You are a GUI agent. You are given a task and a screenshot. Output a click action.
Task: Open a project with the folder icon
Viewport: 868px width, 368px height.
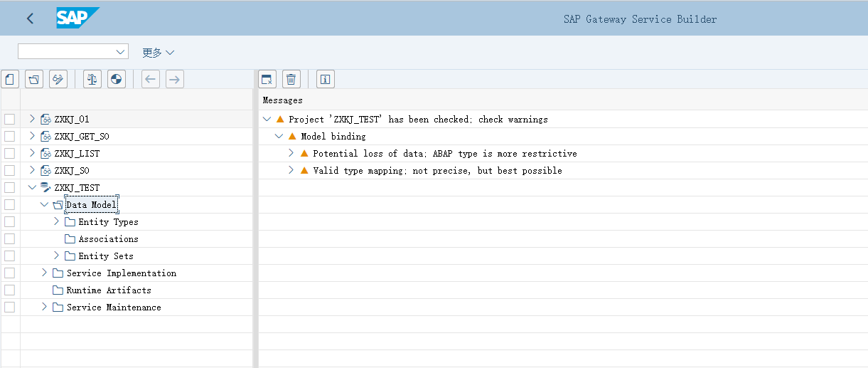point(34,79)
